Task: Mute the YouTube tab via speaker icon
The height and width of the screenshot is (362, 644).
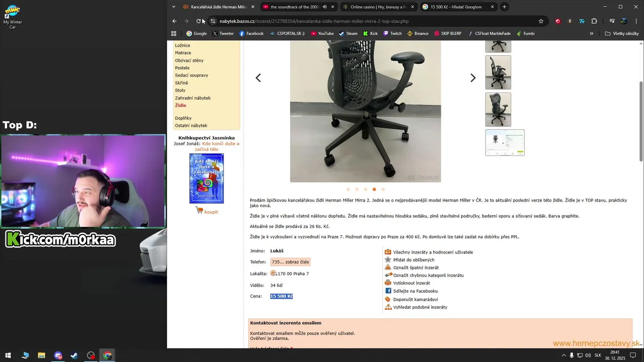Action: 325,7
